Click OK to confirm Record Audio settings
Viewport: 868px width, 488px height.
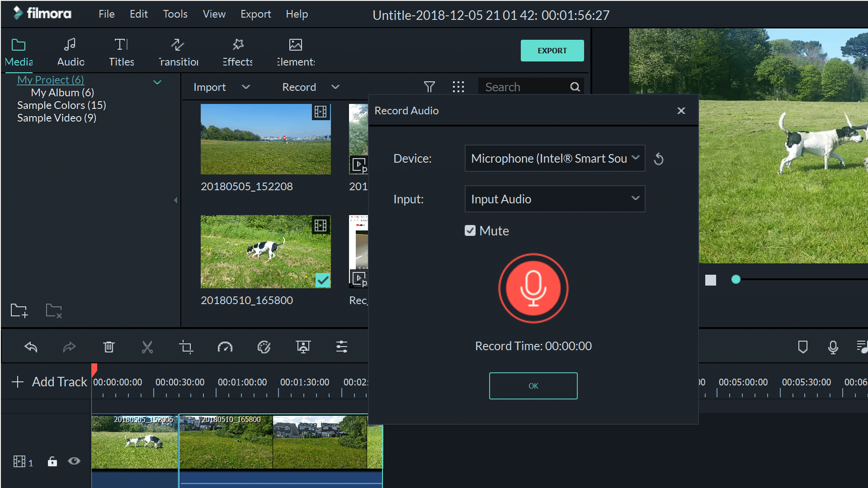[x=533, y=385]
